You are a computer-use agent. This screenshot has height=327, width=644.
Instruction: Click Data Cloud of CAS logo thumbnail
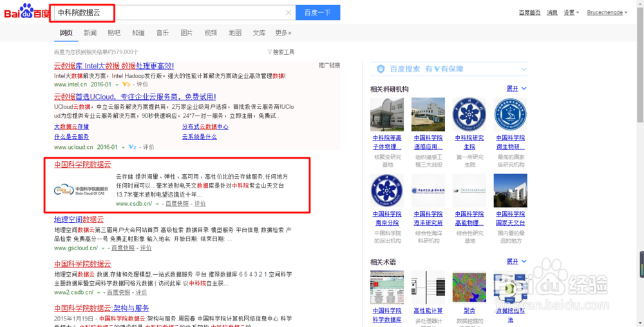[x=81, y=190]
